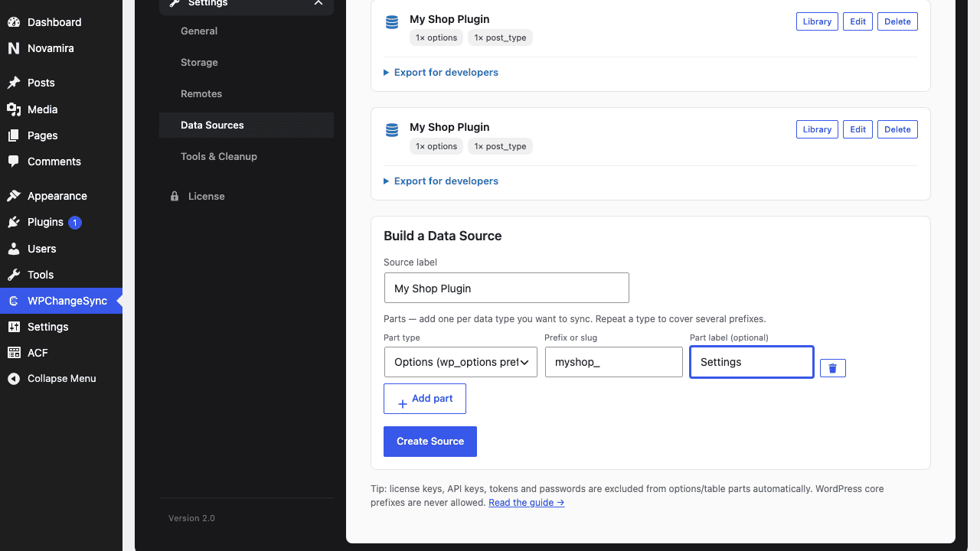Click the Users person icon
This screenshot has height=551, width=980.
(x=14, y=249)
